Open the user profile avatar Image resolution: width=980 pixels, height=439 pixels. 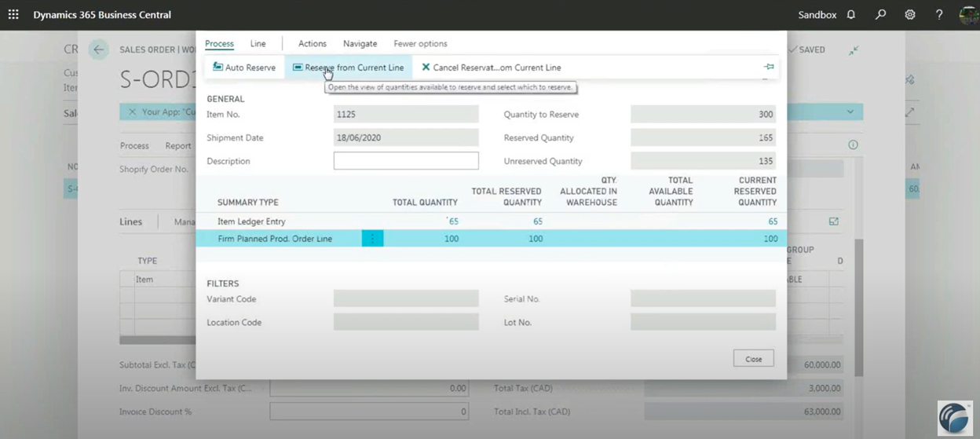click(969, 15)
